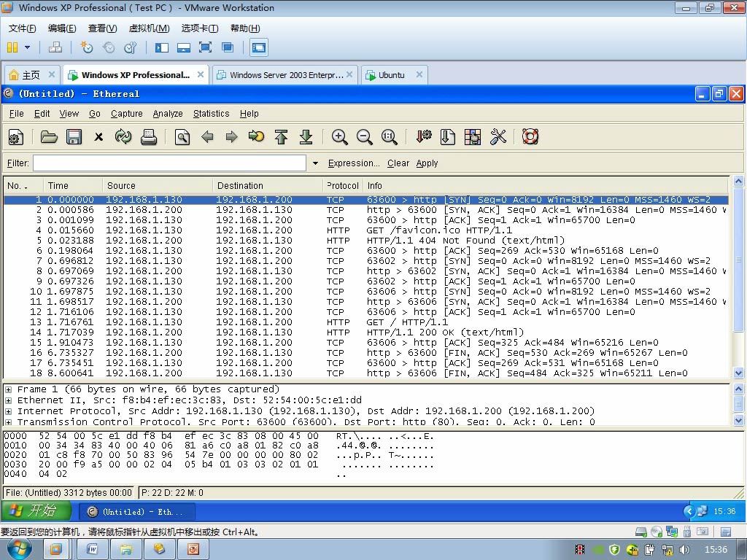Pause the virtual machine in VMware toolbar
Image resolution: width=747 pixels, height=560 pixels.
12,47
